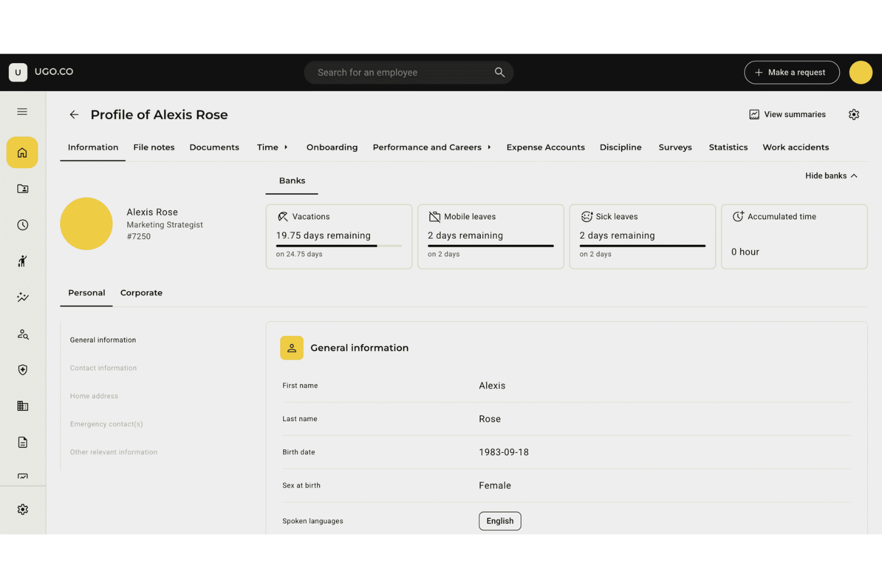Click the Make a request button
Screen dimensions: 882x588
tap(791, 72)
